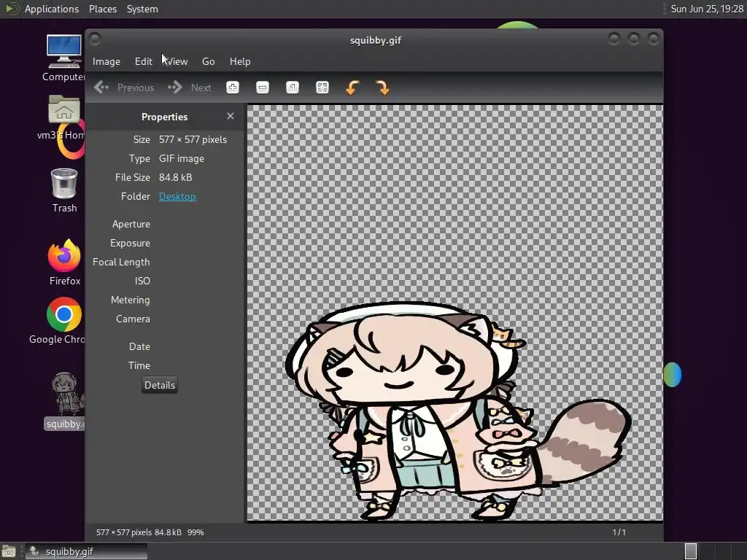
Task: Rotate image counterclockwise
Action: 352,87
